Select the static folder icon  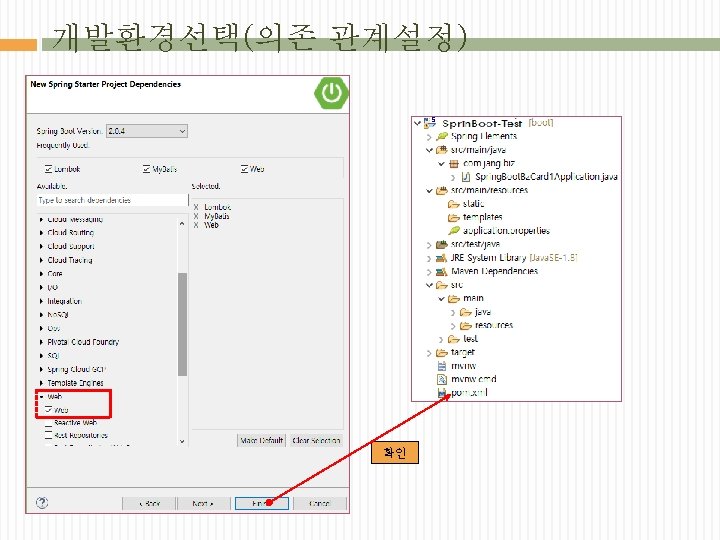point(454,204)
